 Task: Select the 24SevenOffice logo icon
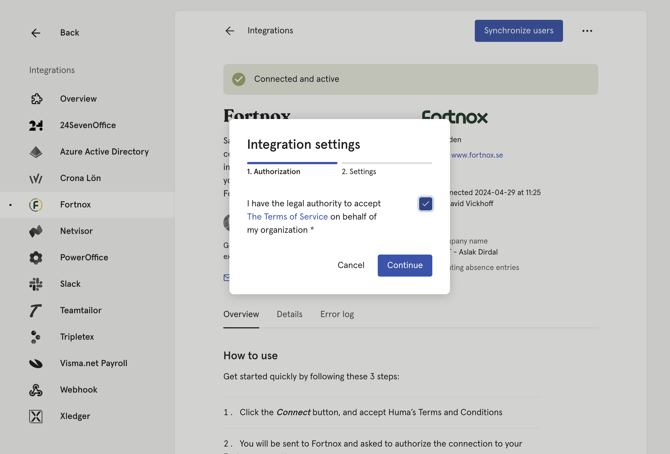36,125
